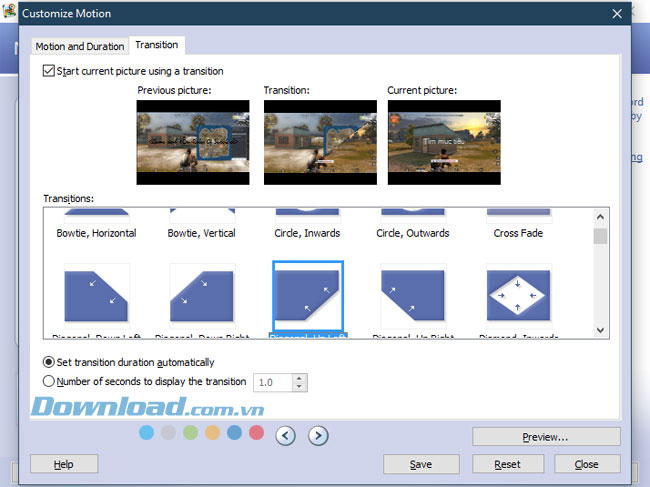Image resolution: width=650 pixels, height=487 pixels.
Task: Click the green circle dot
Action: pos(190,433)
